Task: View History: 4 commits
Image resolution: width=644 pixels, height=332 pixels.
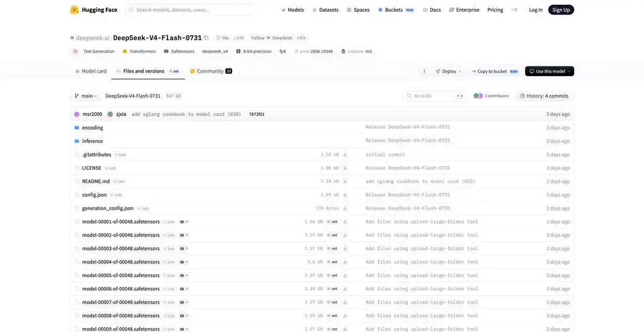Action: [x=544, y=96]
